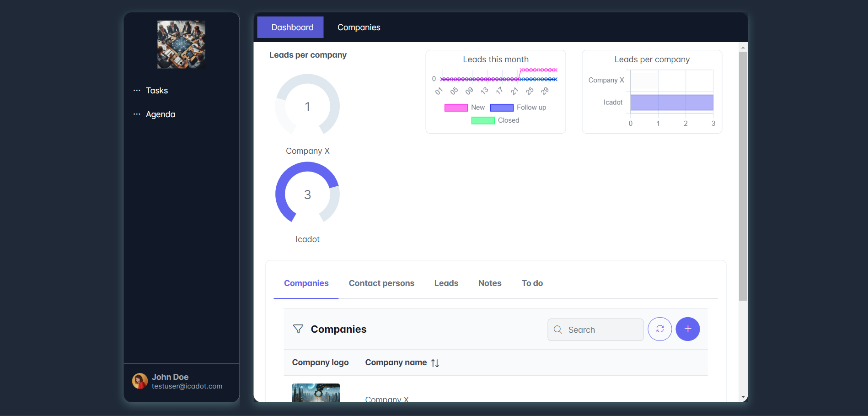Open Tasks in the sidebar
868x416 pixels.
pyautogui.click(x=157, y=91)
